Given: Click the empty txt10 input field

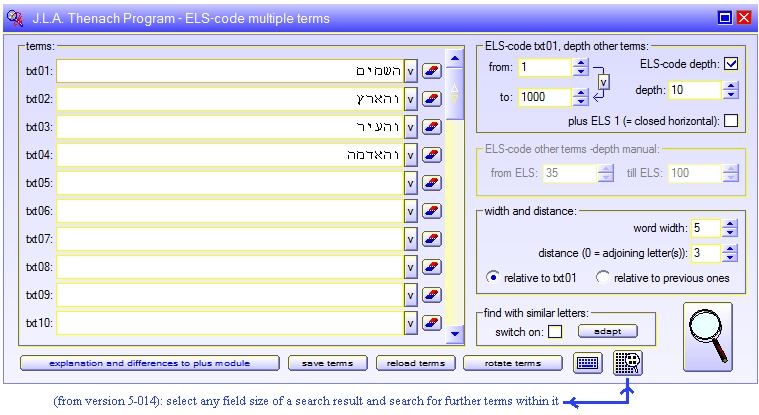Looking at the screenshot, I should [x=230, y=323].
